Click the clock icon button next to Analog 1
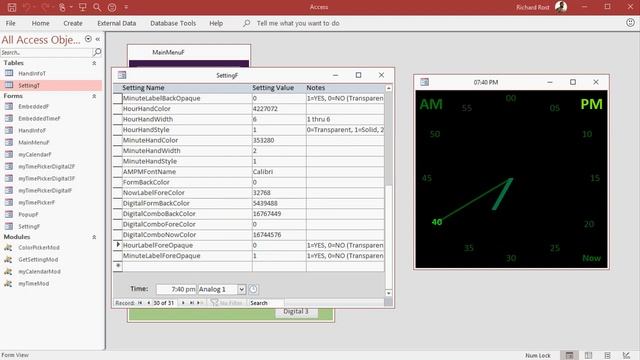The image size is (640, 360). coord(253,289)
